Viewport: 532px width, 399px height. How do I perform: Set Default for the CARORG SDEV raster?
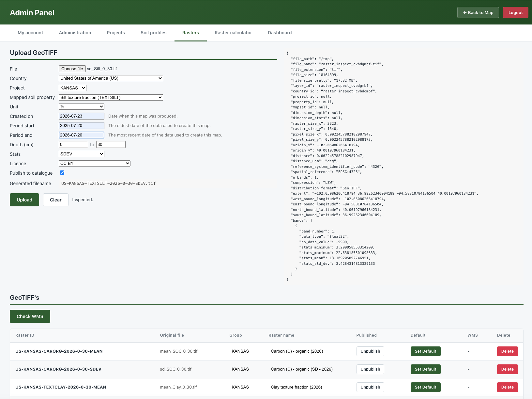point(426,369)
